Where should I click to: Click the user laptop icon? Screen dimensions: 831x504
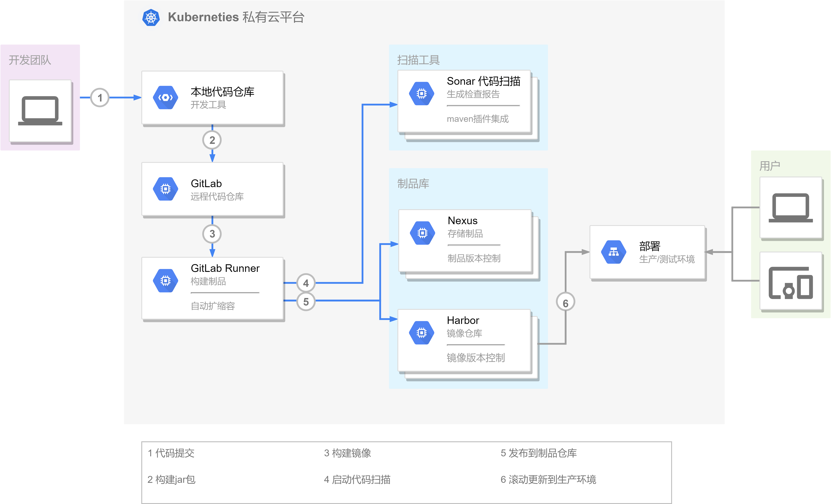pos(791,208)
